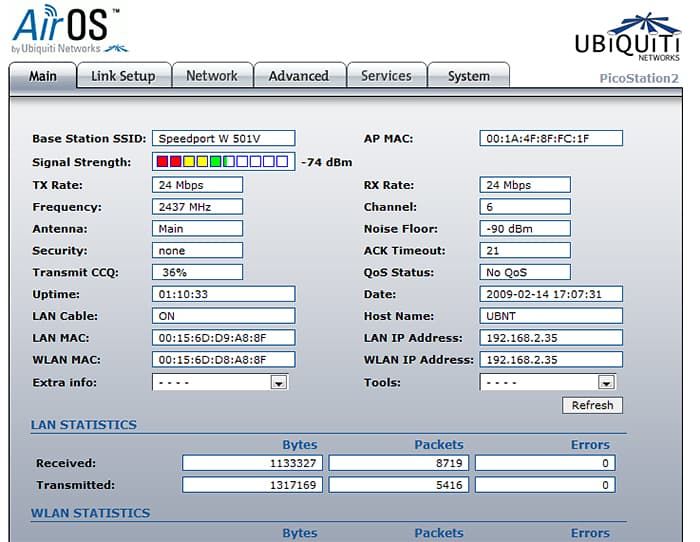Click the PicoStation2 device label
The width and height of the screenshot is (700, 542).
tap(638, 78)
